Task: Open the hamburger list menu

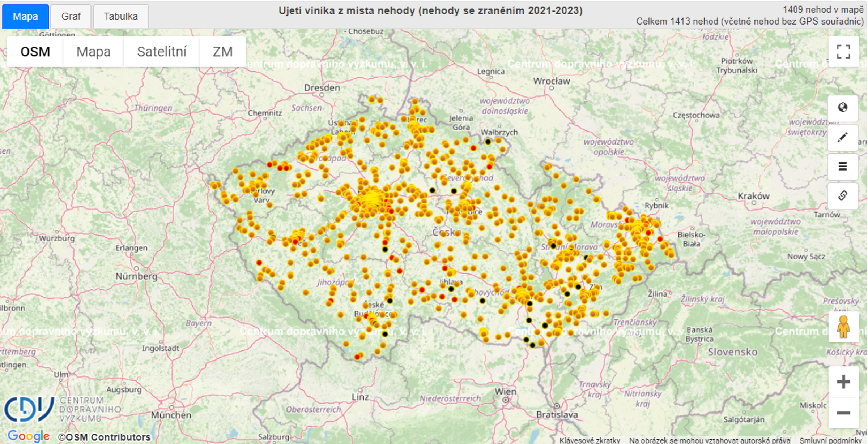Action: (x=842, y=167)
